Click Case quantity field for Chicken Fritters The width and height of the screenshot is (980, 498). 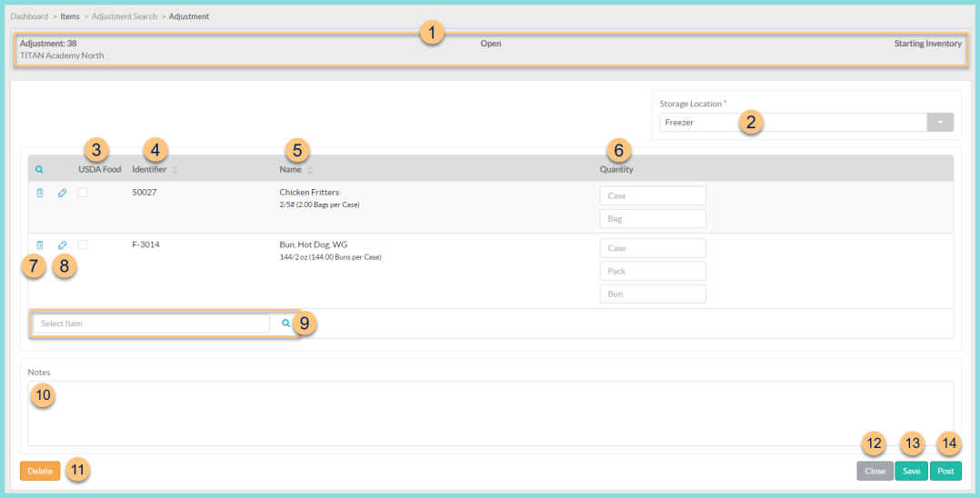[653, 195]
